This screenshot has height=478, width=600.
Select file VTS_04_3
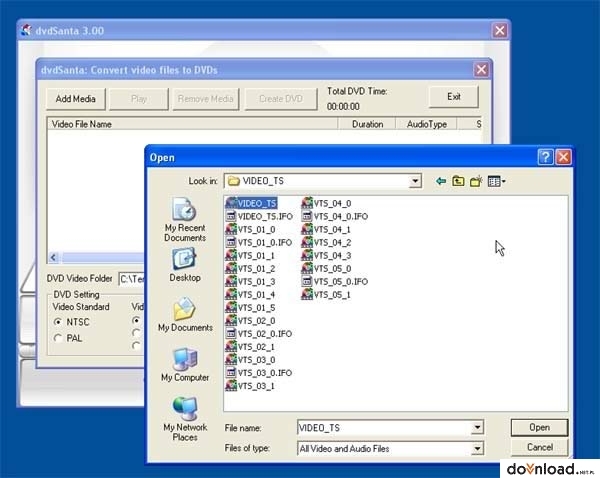326,256
